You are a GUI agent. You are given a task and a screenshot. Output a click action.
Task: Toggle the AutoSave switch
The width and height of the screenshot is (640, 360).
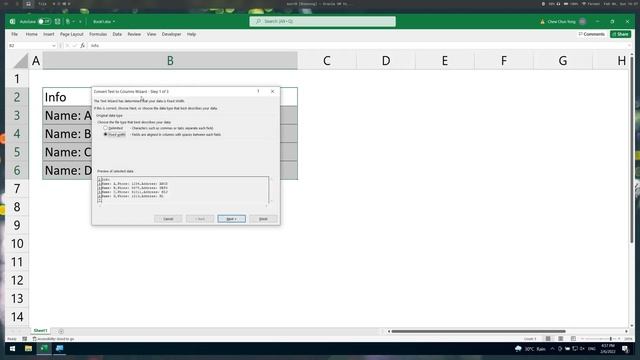pyautogui.click(x=44, y=21)
